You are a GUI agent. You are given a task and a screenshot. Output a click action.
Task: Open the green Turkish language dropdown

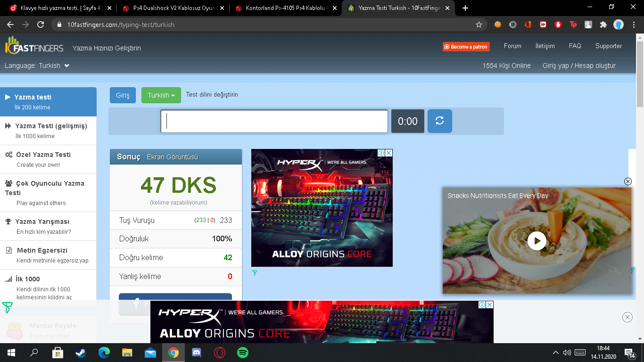pyautogui.click(x=161, y=95)
